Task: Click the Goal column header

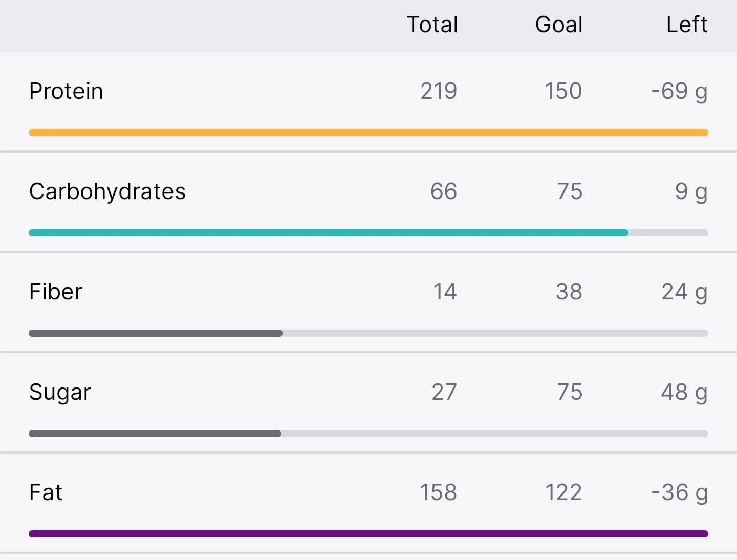Action: [559, 25]
